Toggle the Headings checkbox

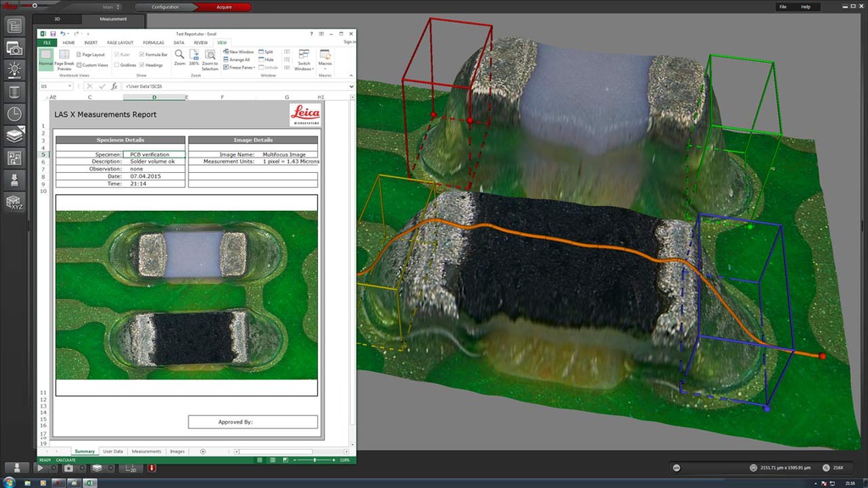point(142,64)
